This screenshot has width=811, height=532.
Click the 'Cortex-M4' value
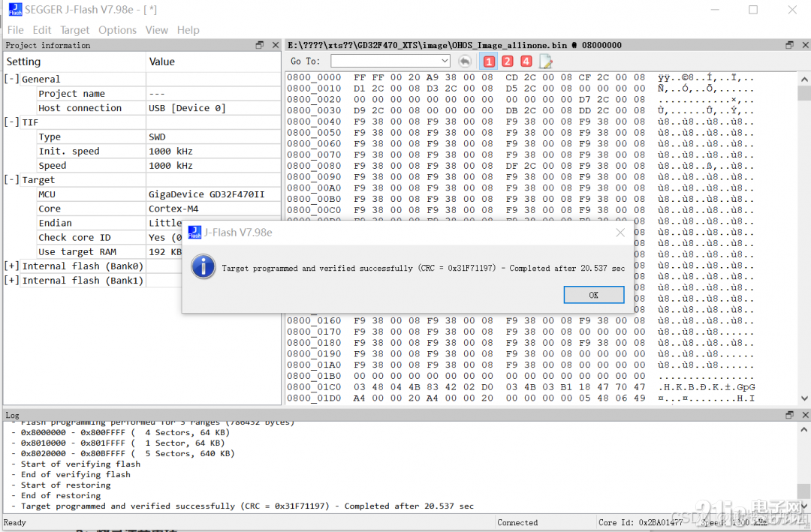pyautogui.click(x=173, y=209)
